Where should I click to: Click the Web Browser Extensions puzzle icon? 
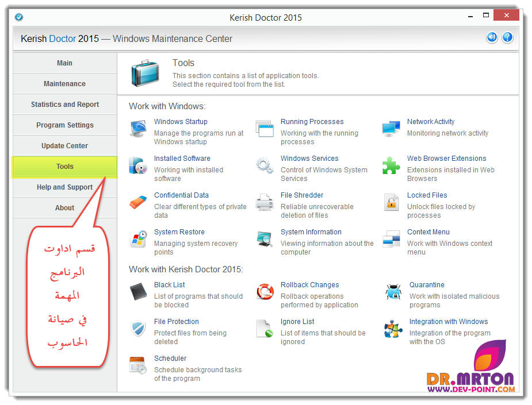coord(391,165)
